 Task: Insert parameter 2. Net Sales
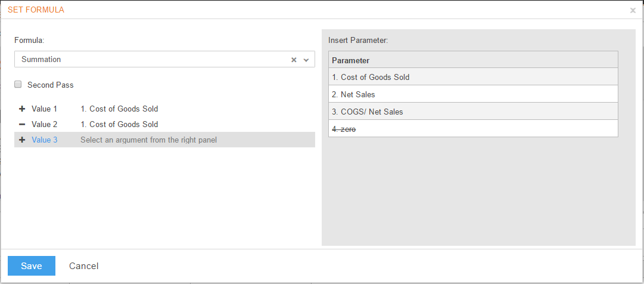point(473,94)
